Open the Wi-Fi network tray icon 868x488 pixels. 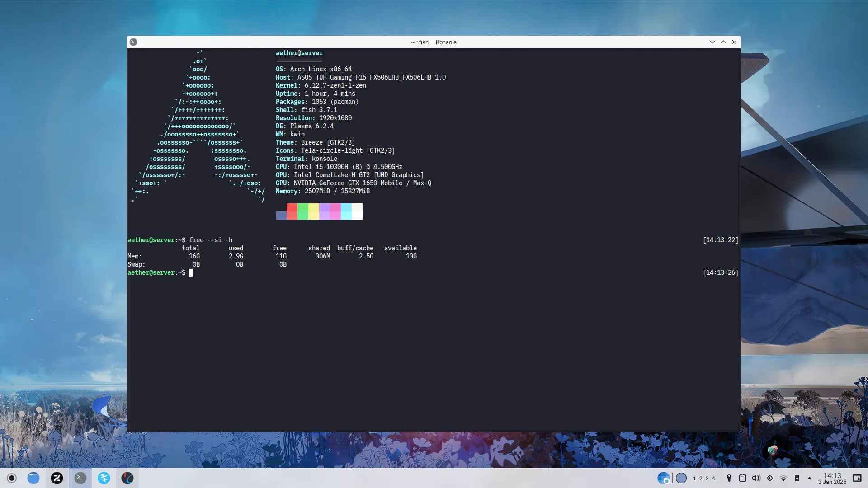click(783, 478)
